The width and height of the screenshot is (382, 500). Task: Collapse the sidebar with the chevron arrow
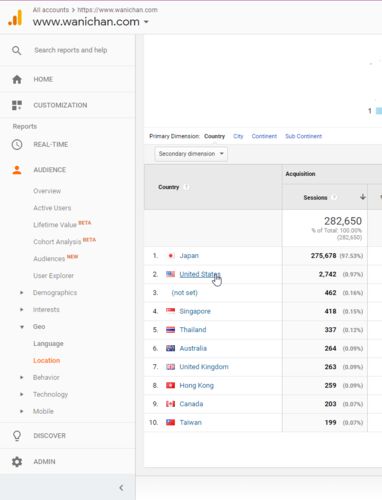pos(121,488)
